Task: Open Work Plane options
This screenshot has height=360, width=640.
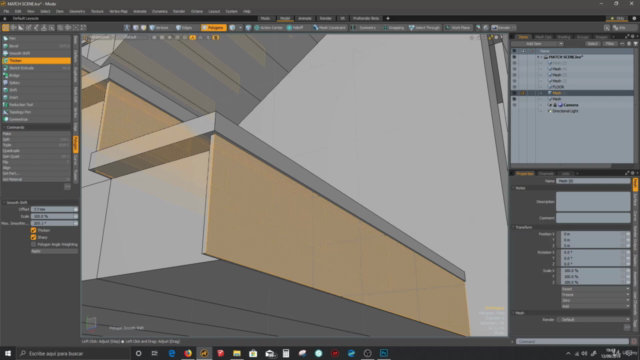Action: [458, 27]
